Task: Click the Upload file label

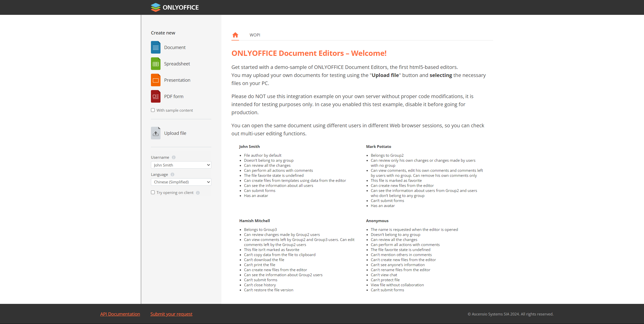Action: pos(175,133)
